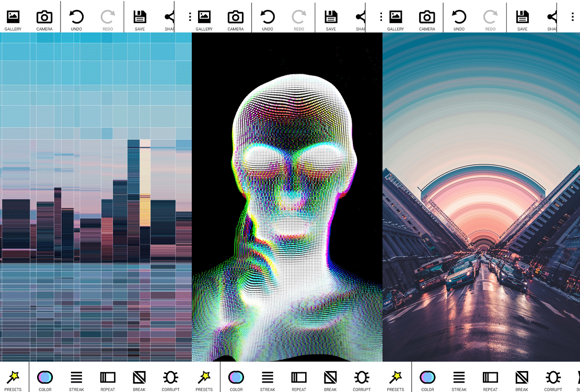Select the Corrupt effect for the skyline image
The height and width of the screenshot is (392, 580).
(170, 380)
